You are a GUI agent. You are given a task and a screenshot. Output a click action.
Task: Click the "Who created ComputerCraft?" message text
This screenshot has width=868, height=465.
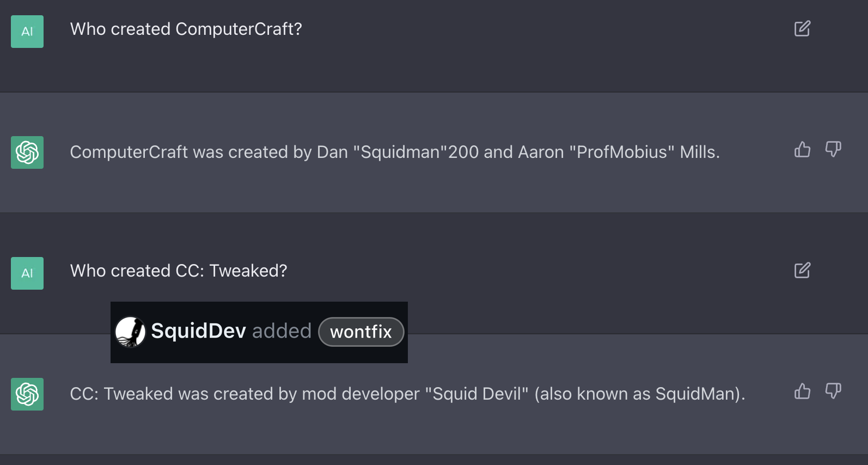pyautogui.click(x=186, y=29)
